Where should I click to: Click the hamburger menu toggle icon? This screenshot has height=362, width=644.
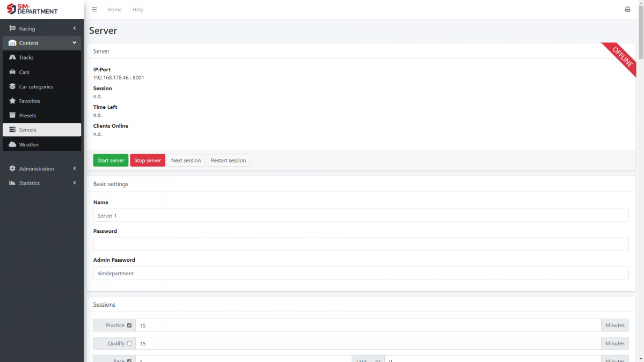tap(94, 10)
